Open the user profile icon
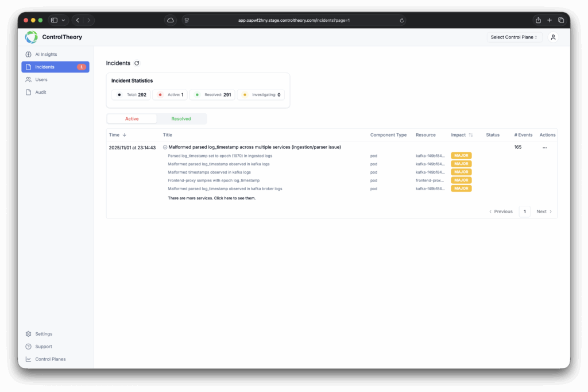The image size is (588, 392). pos(553,37)
